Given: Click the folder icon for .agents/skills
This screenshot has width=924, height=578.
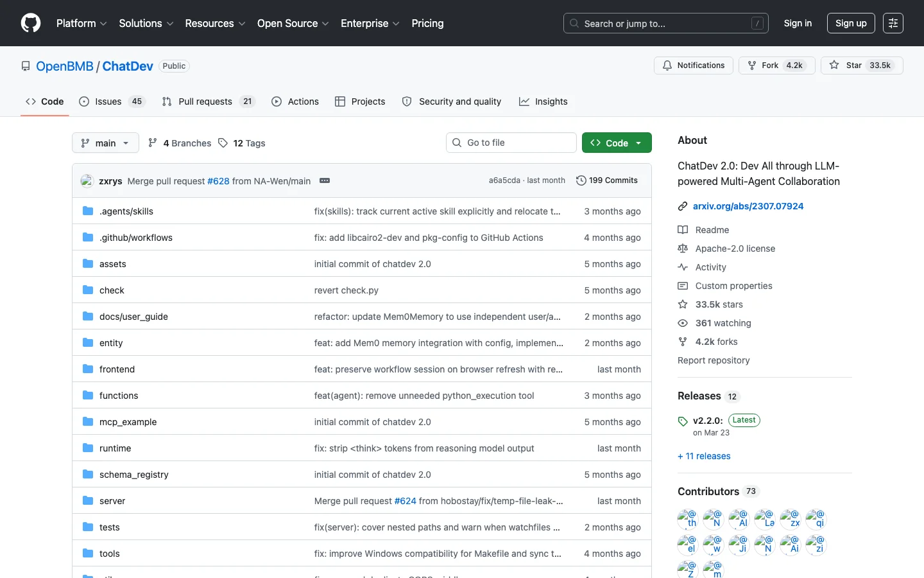Looking at the screenshot, I should [88, 211].
